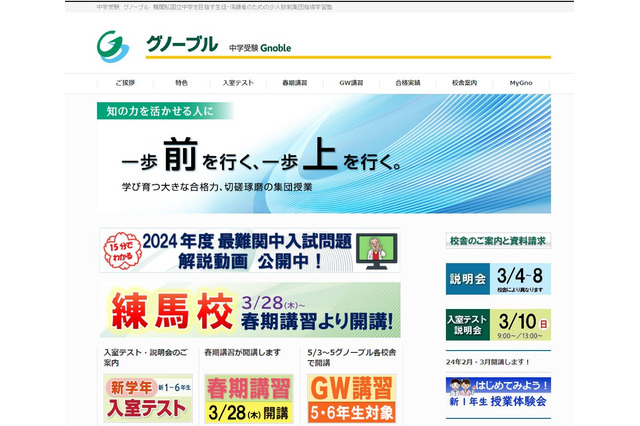Open the 入室テスト menu item
640x426 pixels.
pos(238,83)
